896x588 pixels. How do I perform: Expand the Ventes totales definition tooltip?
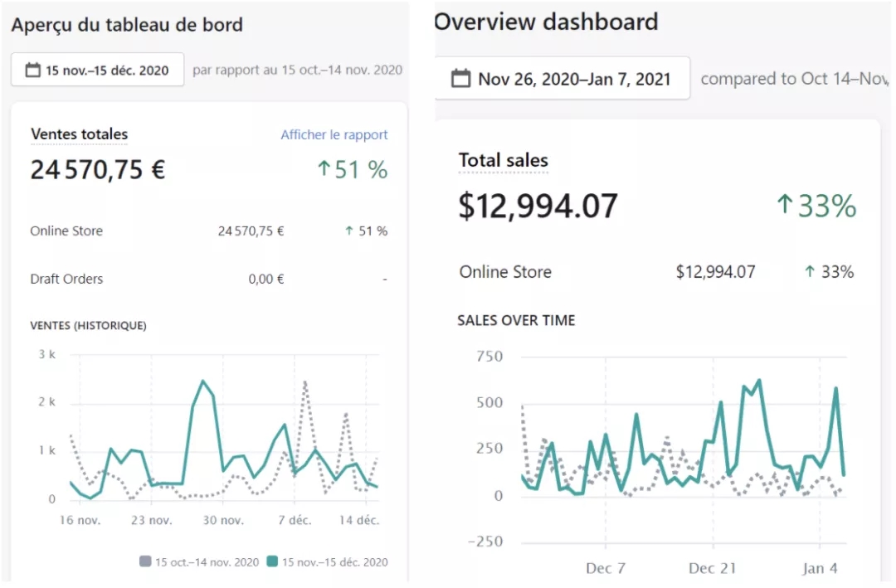coord(79,134)
